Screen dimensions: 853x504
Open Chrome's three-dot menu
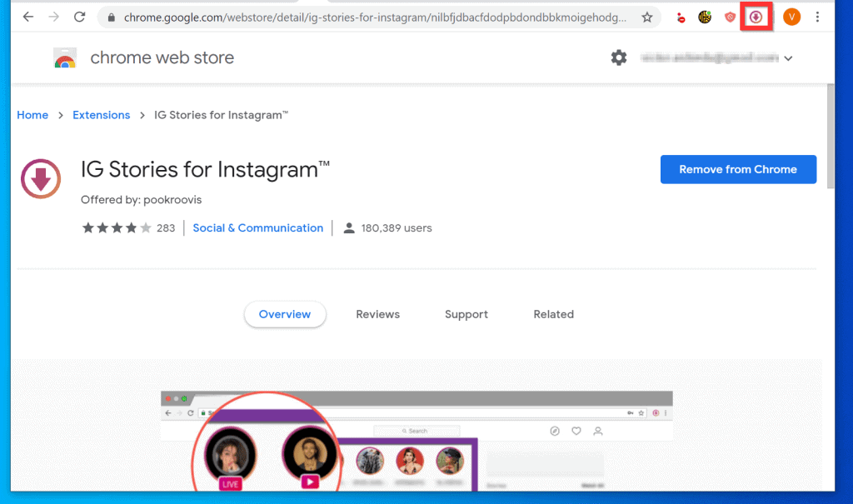coord(817,17)
